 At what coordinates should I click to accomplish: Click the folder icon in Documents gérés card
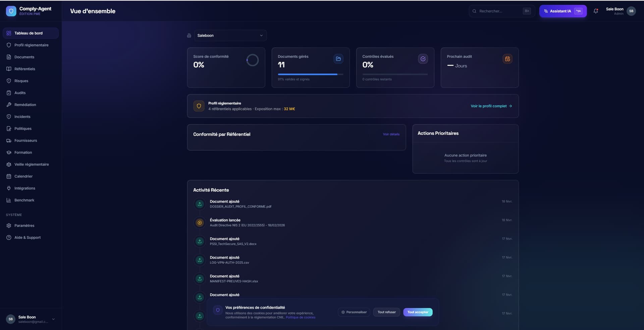click(338, 59)
